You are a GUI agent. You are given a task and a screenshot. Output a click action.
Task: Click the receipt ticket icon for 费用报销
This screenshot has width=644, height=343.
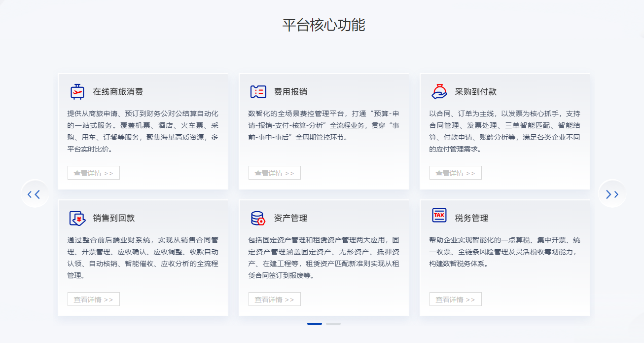(258, 92)
